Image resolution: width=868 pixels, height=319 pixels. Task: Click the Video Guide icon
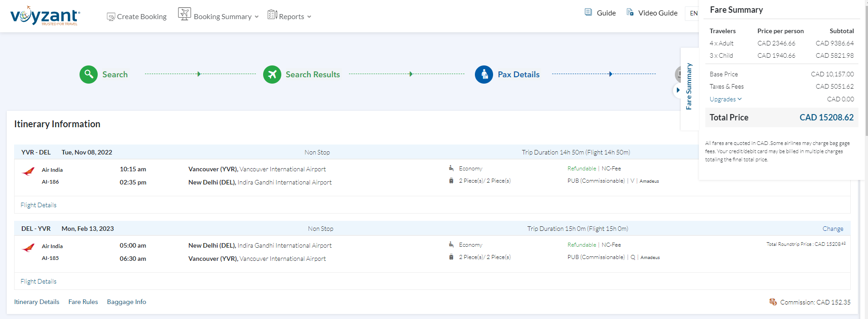[x=630, y=12]
